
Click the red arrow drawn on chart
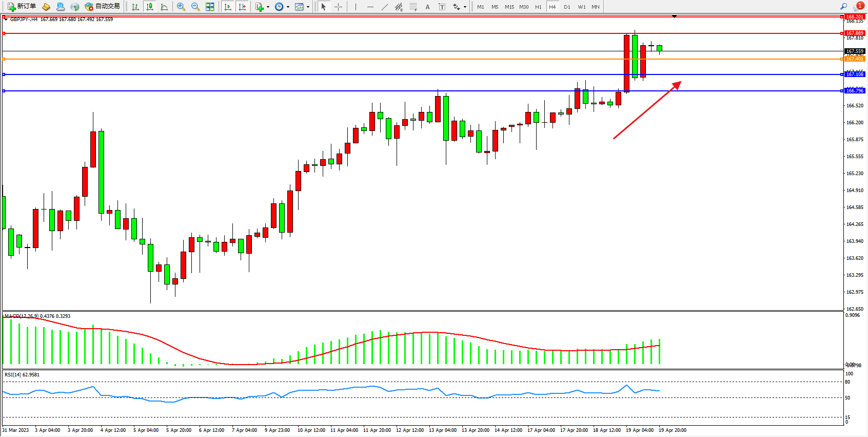point(647,110)
